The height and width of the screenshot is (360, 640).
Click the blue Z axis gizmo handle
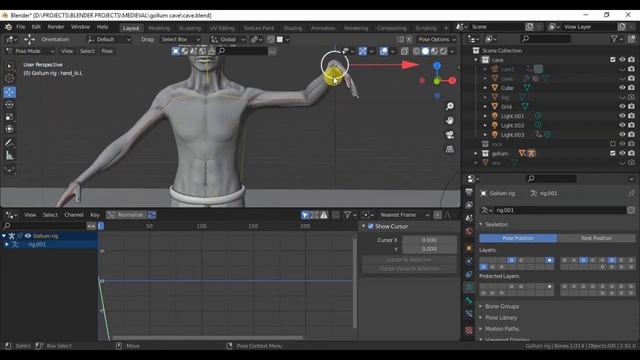437,66
